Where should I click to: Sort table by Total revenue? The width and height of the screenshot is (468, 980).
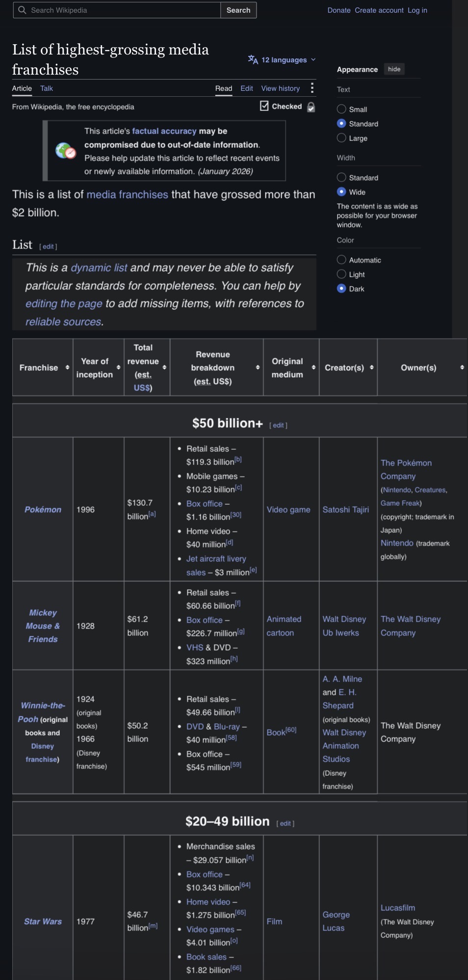pyautogui.click(x=164, y=368)
